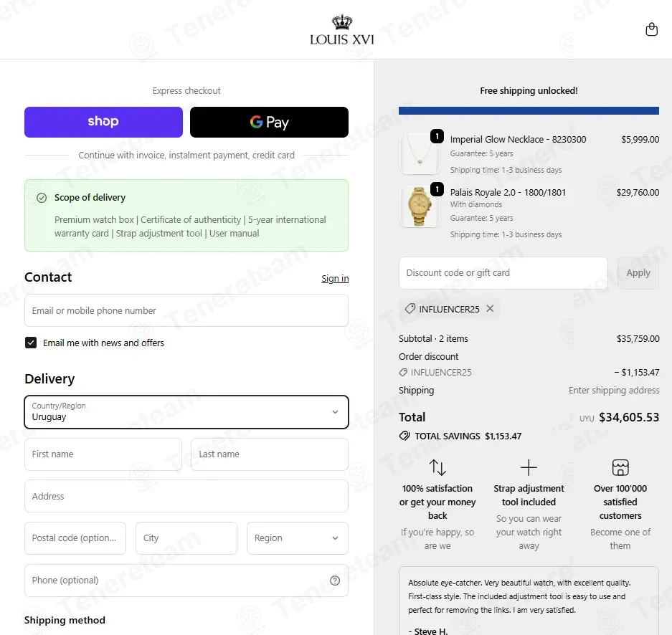672x635 pixels.
Task: Open the Country/Region dropdown
Action: click(x=186, y=412)
